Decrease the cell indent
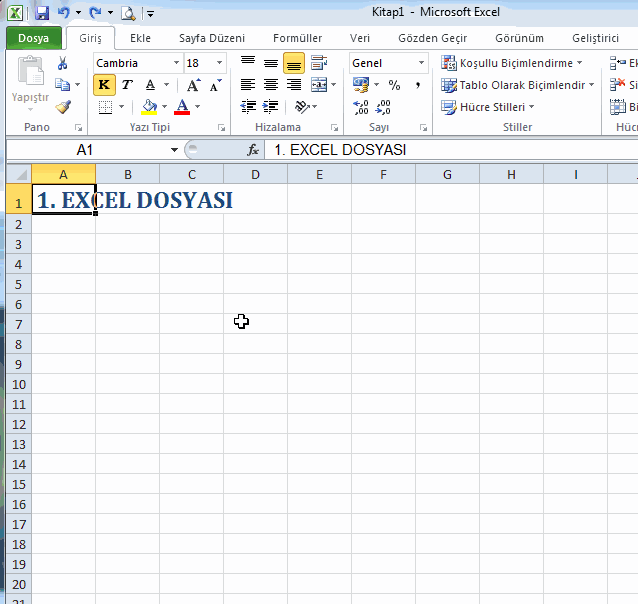 click(x=248, y=107)
